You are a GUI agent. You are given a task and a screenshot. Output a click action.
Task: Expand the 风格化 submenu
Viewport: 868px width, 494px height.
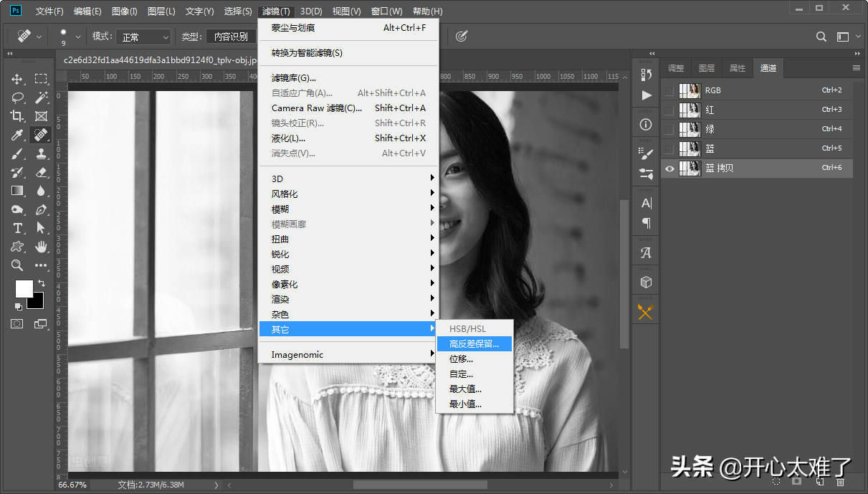(x=348, y=194)
